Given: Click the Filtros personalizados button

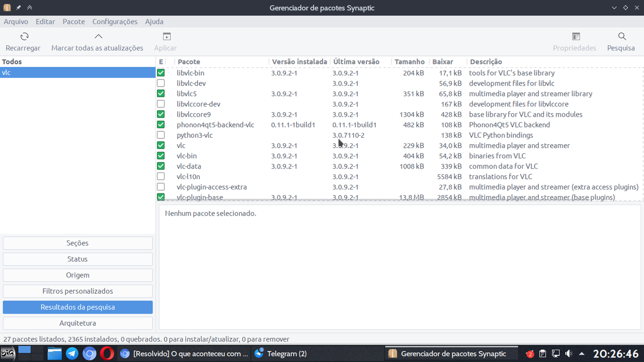Looking at the screenshot, I should pos(77,291).
